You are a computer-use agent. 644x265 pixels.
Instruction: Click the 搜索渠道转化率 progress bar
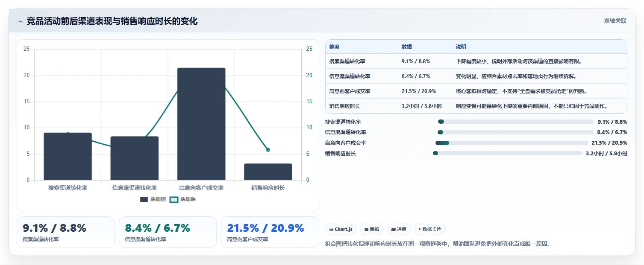click(516, 122)
